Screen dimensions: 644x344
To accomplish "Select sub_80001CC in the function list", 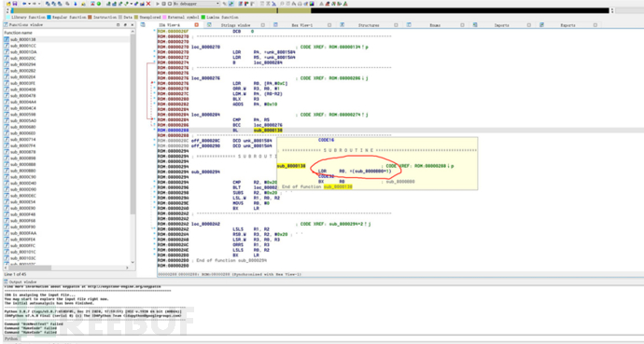I will (67, 46).
